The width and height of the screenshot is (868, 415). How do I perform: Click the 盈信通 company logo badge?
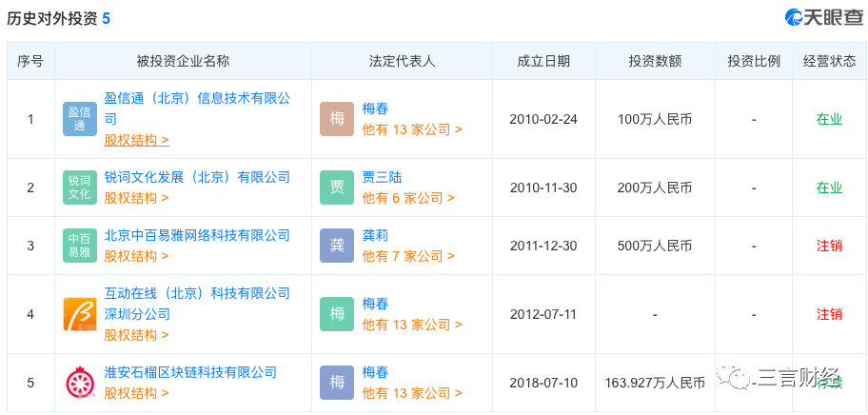coord(79,119)
